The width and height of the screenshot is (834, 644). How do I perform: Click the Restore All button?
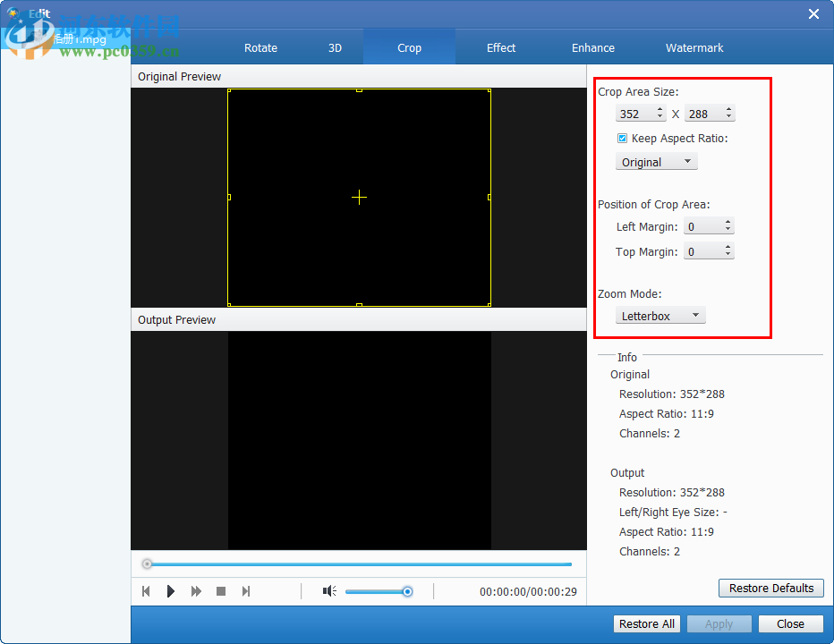click(646, 623)
